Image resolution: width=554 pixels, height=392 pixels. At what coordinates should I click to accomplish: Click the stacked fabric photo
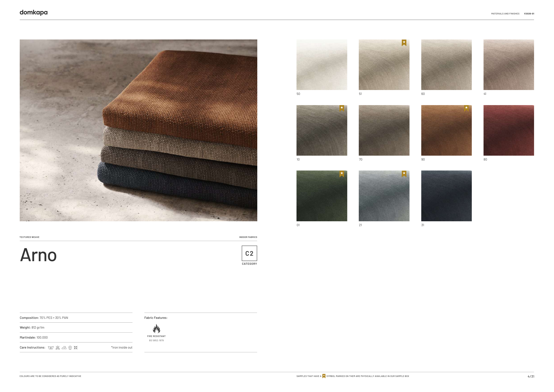pyautogui.click(x=138, y=130)
